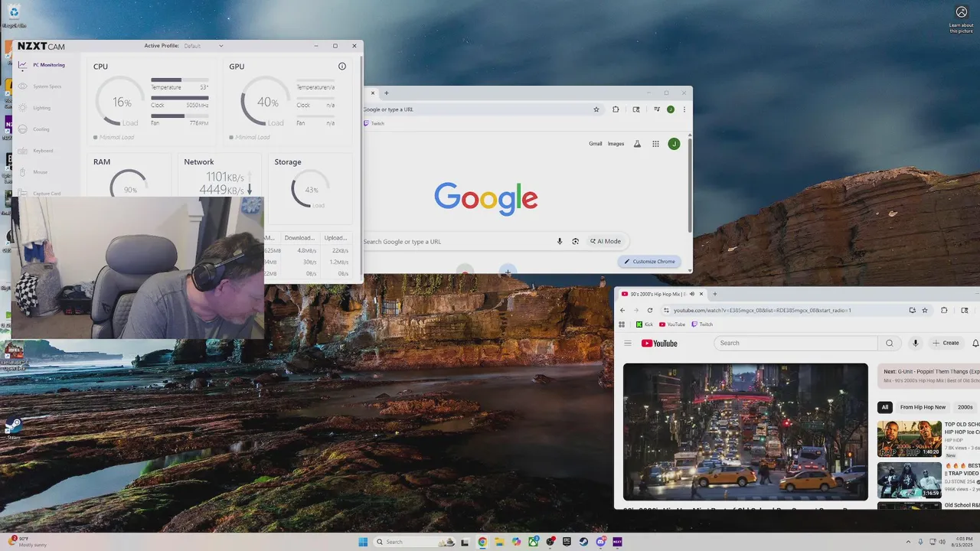Open Gmail link on Google page

596,144
